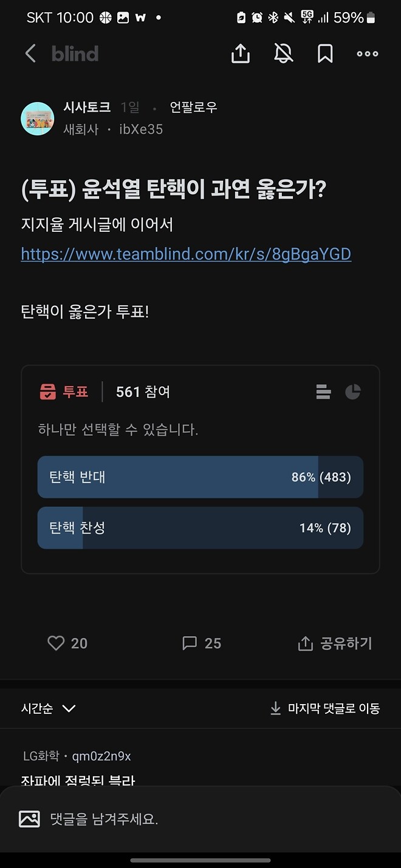
Task: Open the share icon in the top bar
Action: point(240,53)
